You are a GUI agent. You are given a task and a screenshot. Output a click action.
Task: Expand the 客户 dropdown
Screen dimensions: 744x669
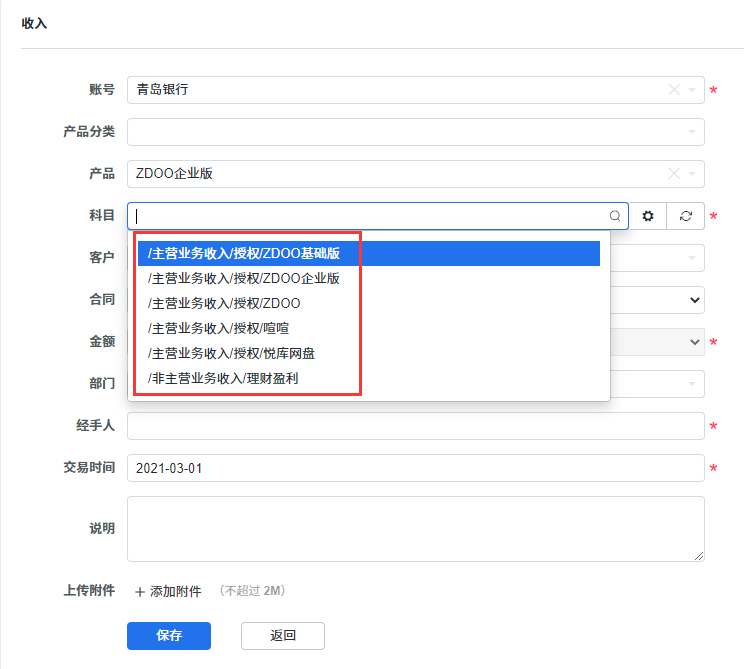point(692,258)
